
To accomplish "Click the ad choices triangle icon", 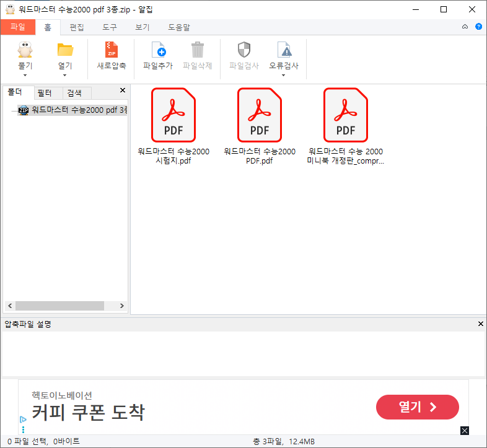I will click(x=23, y=419).
